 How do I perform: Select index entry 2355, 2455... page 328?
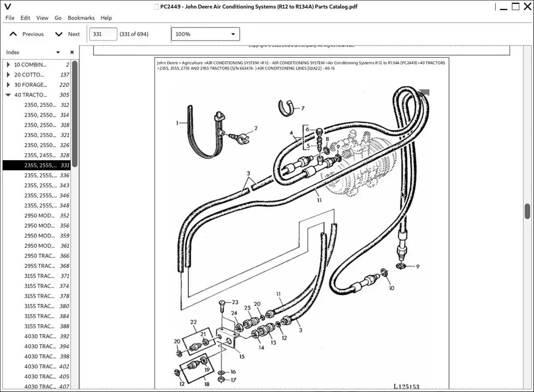(36, 155)
